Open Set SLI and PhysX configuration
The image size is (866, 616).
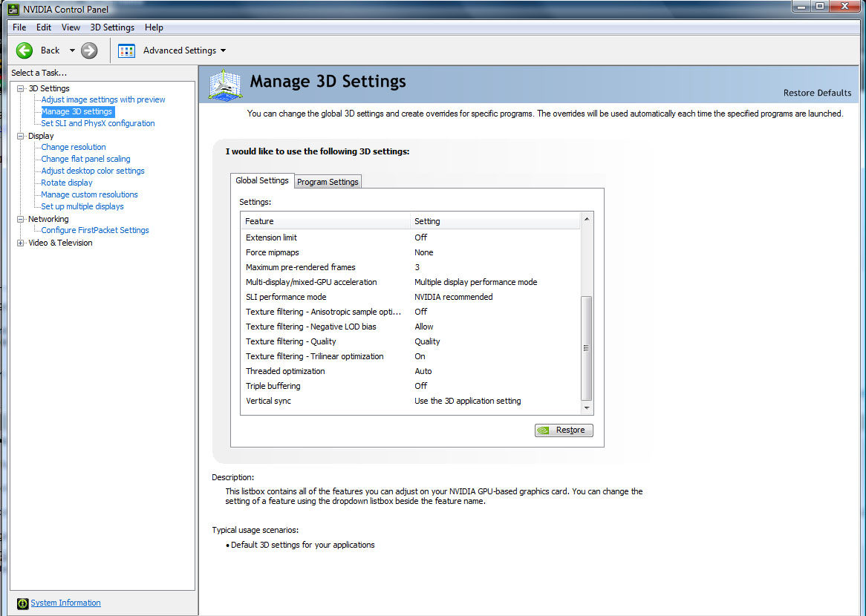[98, 123]
